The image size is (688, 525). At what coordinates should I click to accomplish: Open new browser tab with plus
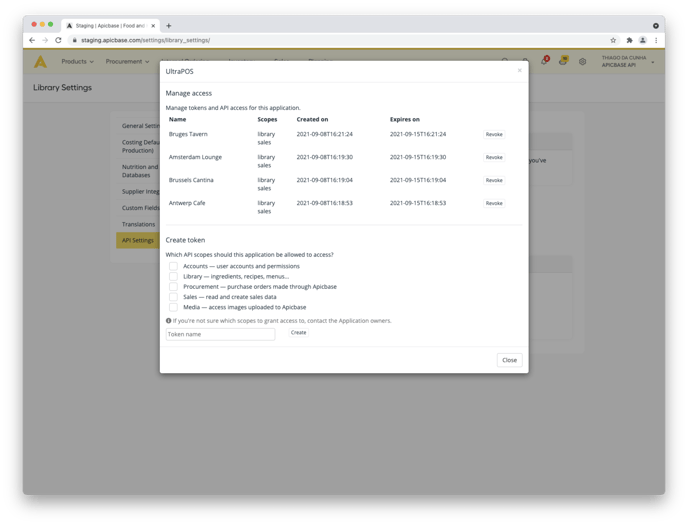click(168, 25)
